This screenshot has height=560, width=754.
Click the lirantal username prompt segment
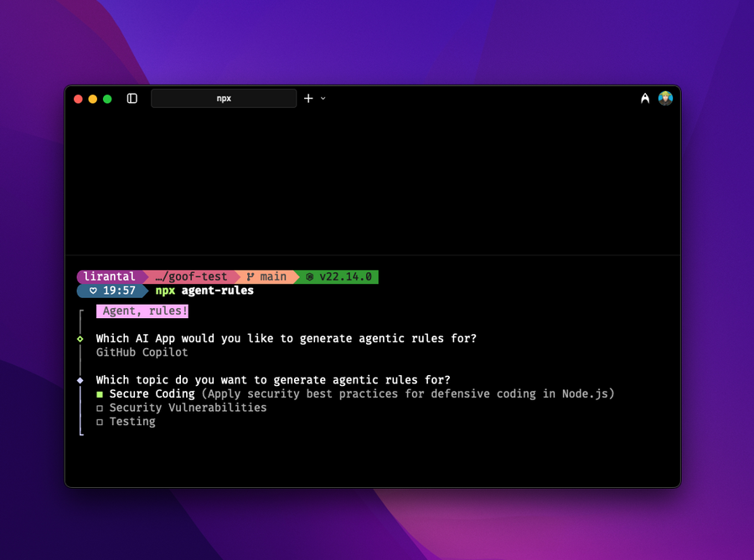(108, 276)
